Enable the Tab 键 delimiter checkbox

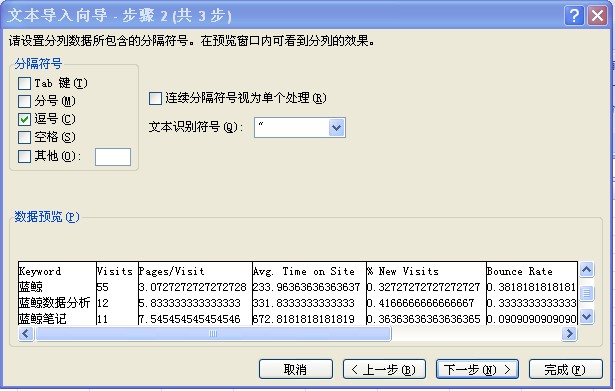coord(24,83)
